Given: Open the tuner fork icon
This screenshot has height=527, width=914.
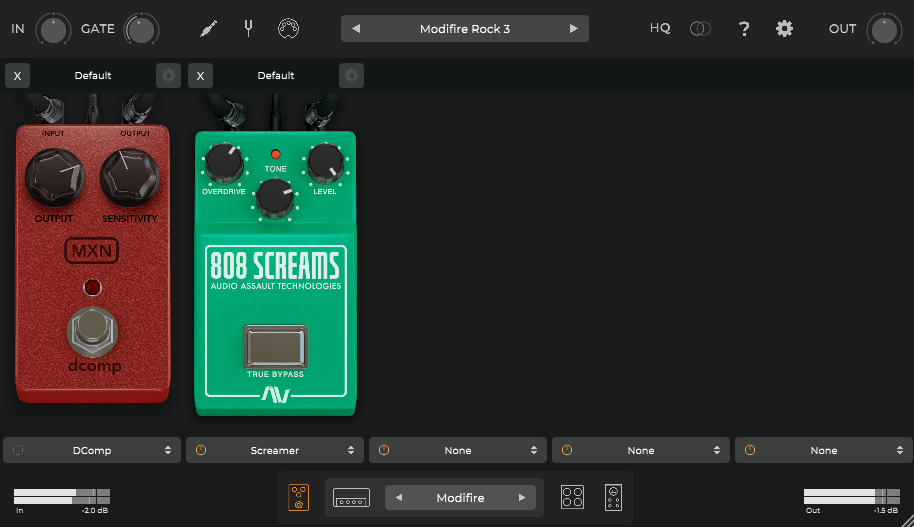Looking at the screenshot, I should coord(248,28).
